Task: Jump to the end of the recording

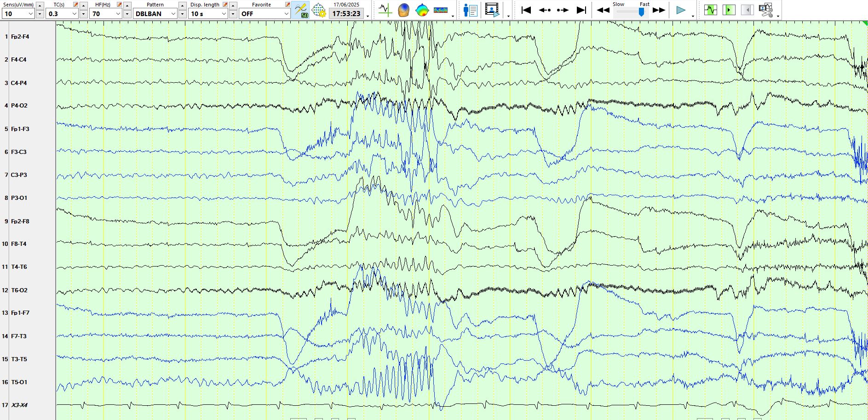Action: (581, 10)
